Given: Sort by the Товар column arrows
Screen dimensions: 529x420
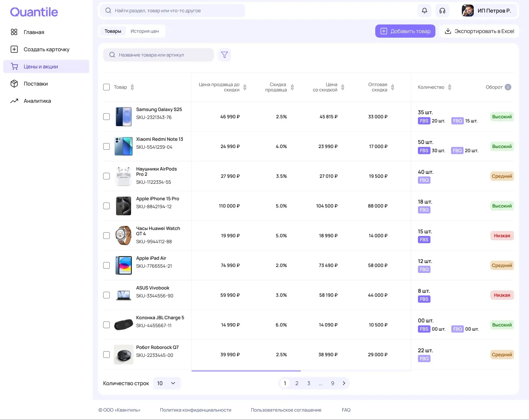Looking at the screenshot, I should tap(132, 87).
